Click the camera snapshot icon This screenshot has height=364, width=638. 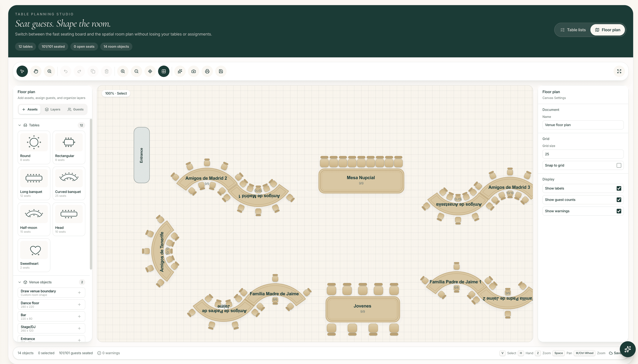[194, 71]
